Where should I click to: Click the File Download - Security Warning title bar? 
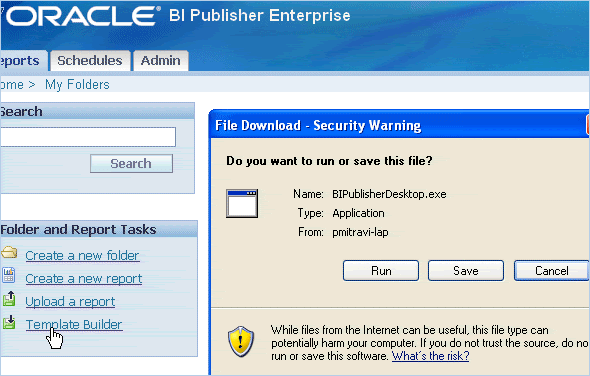[399, 125]
